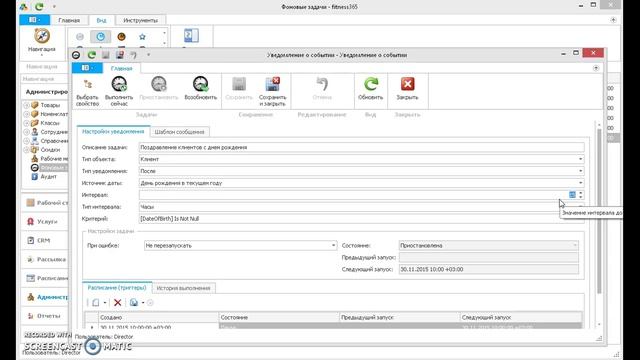Click the star icon in main window ribbon
640x360 pixels.
tap(142, 37)
